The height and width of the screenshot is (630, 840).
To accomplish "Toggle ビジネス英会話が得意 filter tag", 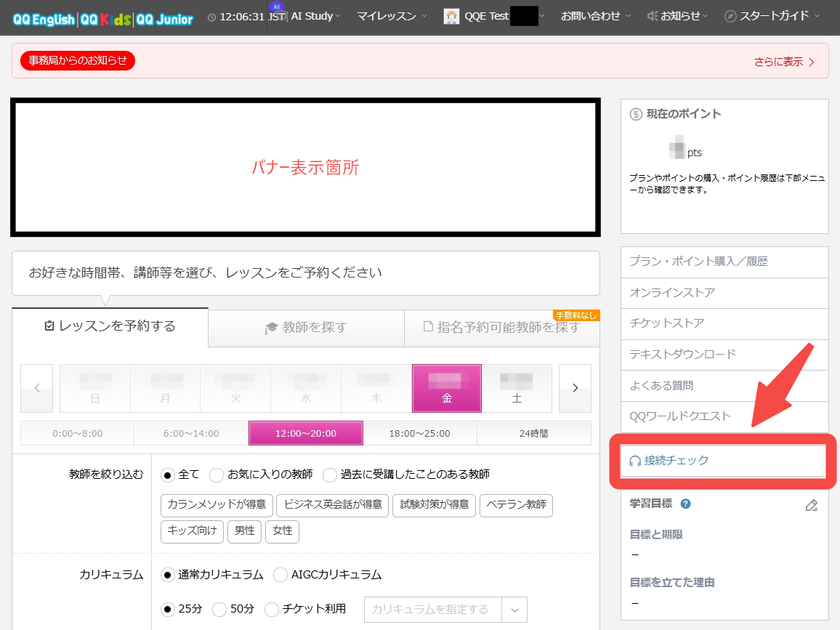I will point(333,505).
